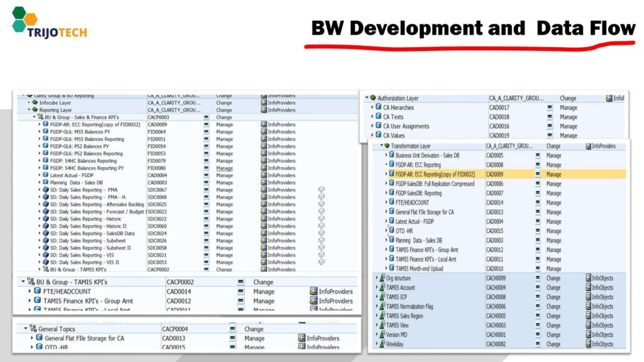Viewport: 644px width, 362px height.
Task: Expand the CA User Assignments node
Action: tap(372, 126)
